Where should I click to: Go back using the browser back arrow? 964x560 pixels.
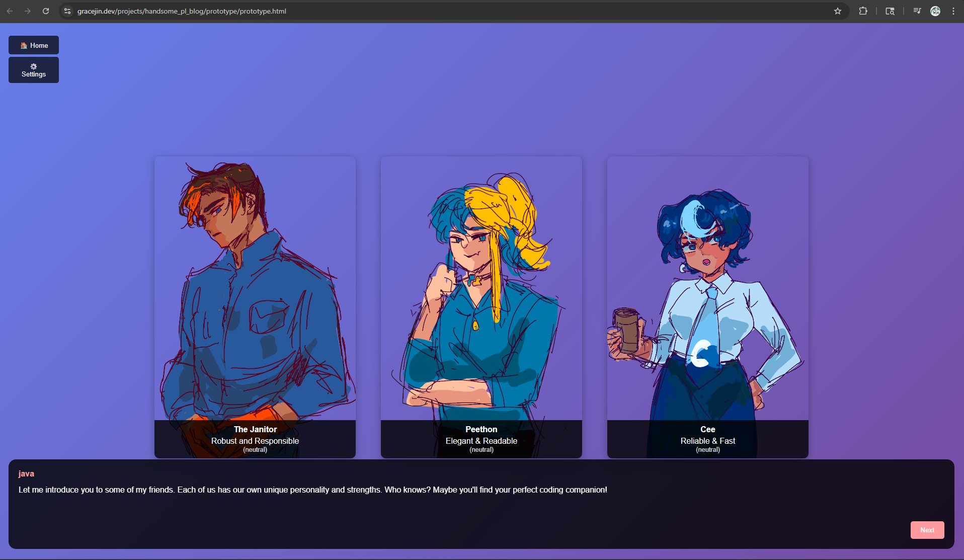10,11
